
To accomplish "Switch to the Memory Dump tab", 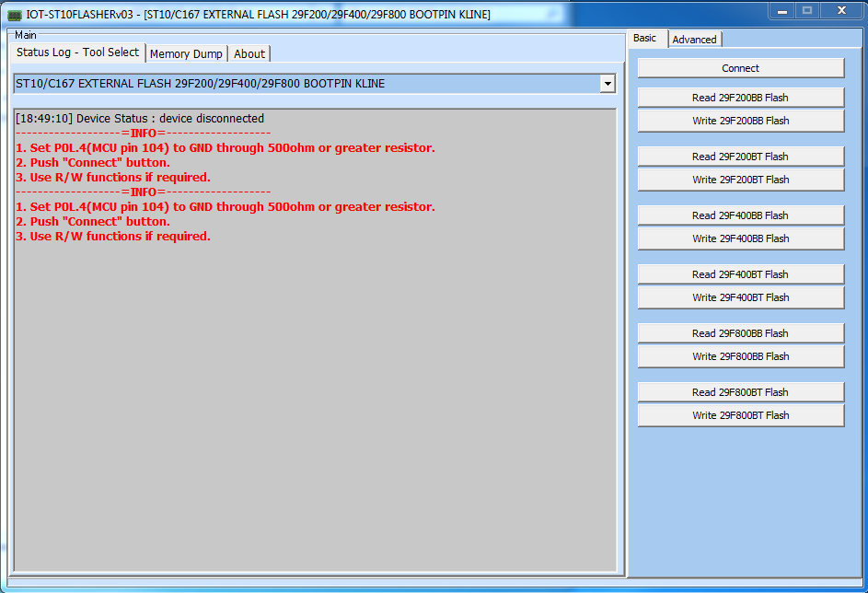I will click(x=186, y=53).
